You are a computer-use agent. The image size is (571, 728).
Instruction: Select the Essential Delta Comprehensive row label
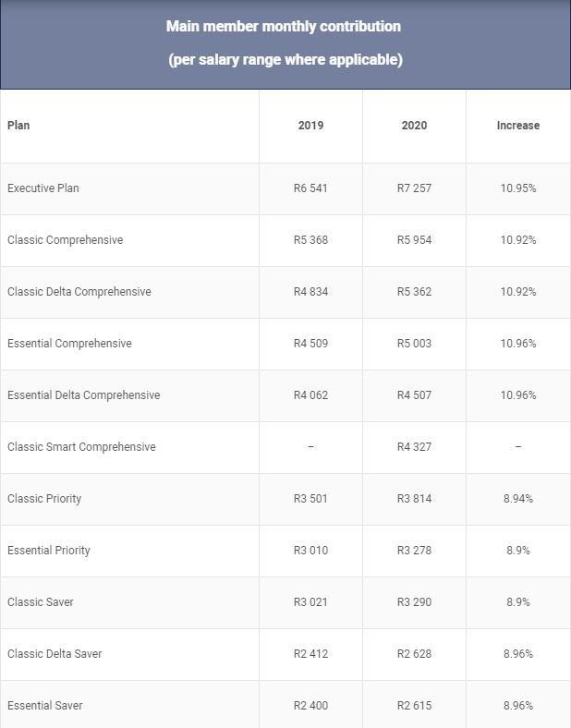coord(83,395)
